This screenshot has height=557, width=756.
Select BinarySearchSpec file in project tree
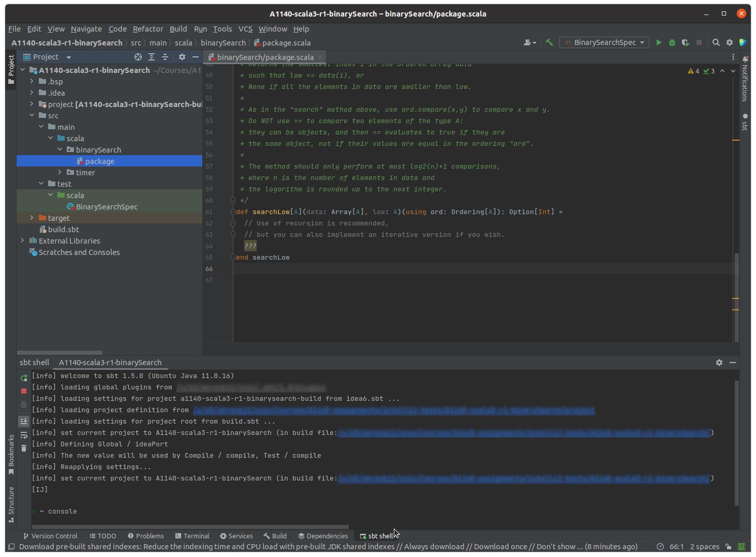(x=107, y=207)
